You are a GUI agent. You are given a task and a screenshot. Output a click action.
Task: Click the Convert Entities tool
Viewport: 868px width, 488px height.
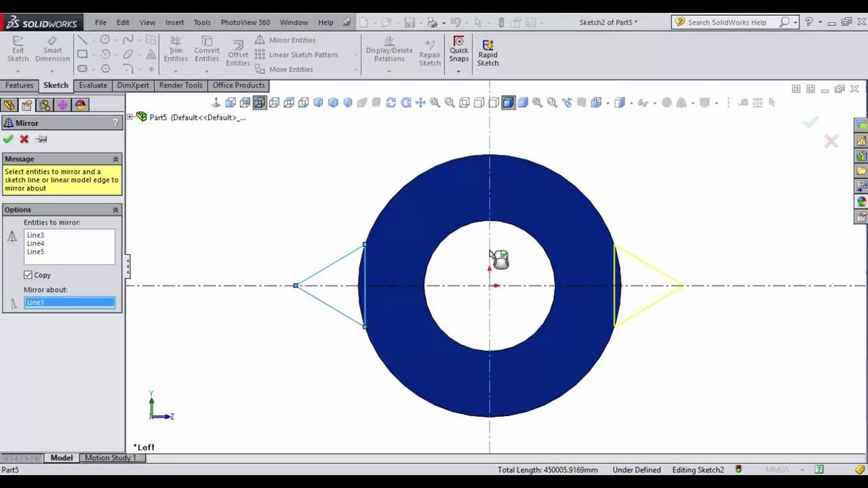207,49
